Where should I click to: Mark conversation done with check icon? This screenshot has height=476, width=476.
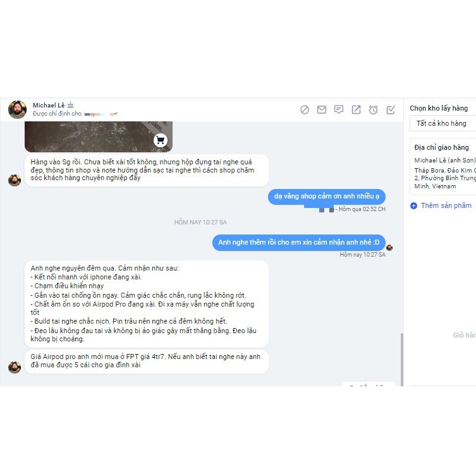391,109
